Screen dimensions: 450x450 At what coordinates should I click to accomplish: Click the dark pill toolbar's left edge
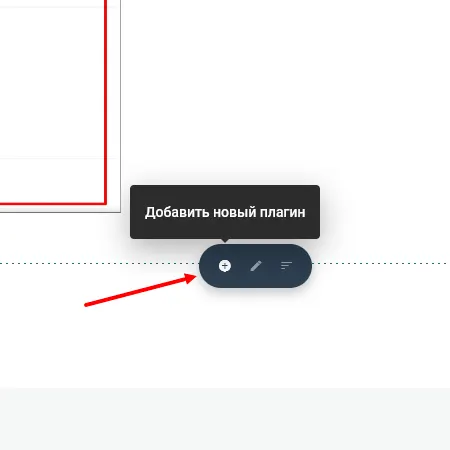pos(201,266)
